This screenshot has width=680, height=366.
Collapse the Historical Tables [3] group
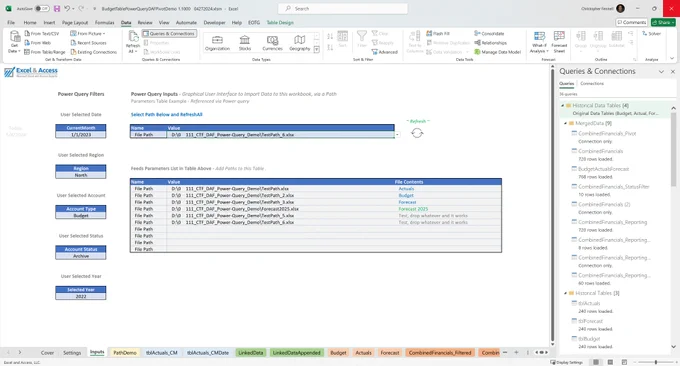566,293
